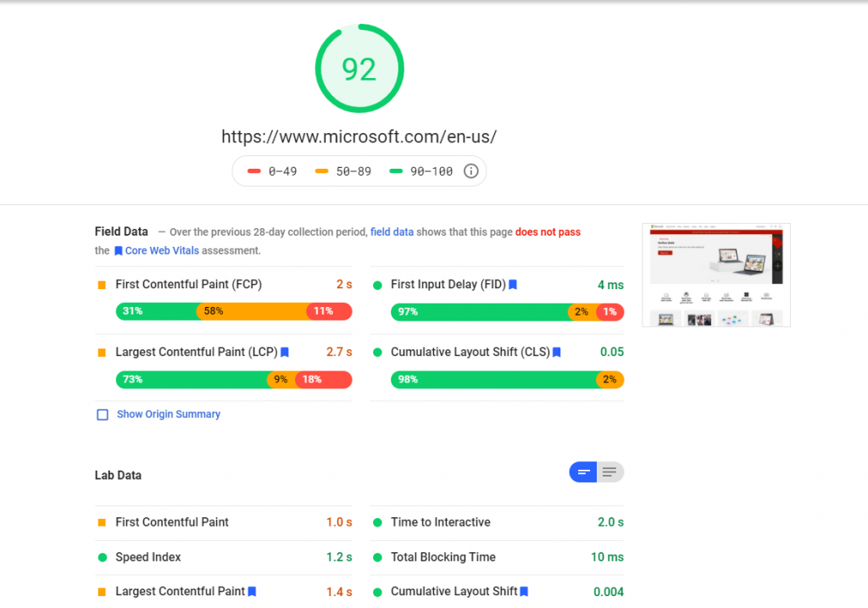
Task: Click the orange 2% CLS bar segment
Action: tap(610, 379)
